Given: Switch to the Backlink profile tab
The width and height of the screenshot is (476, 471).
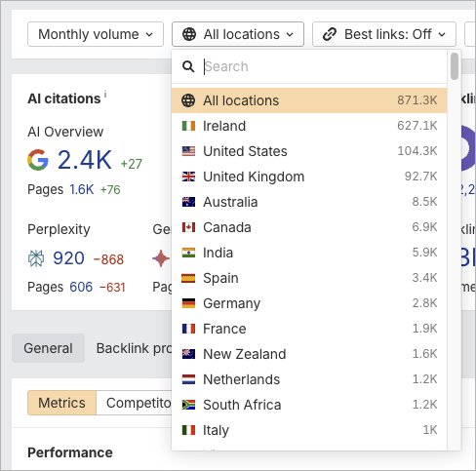Looking at the screenshot, I should tap(134, 348).
